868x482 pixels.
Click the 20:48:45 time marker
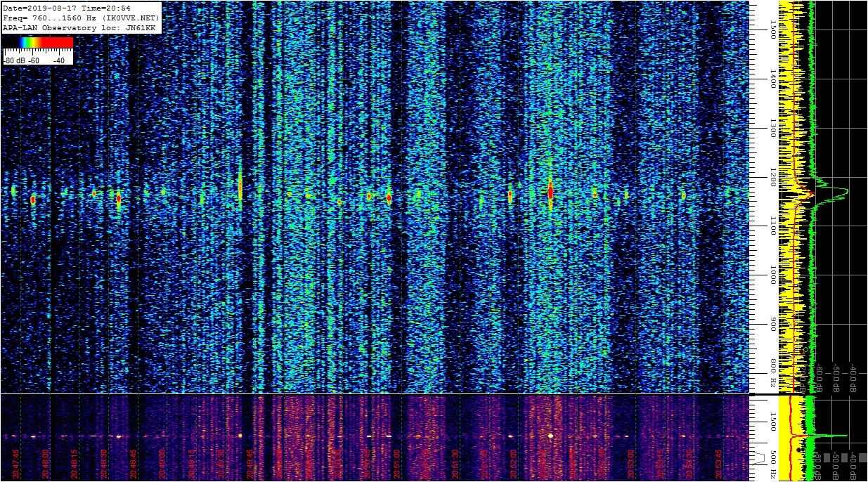pos(134,464)
